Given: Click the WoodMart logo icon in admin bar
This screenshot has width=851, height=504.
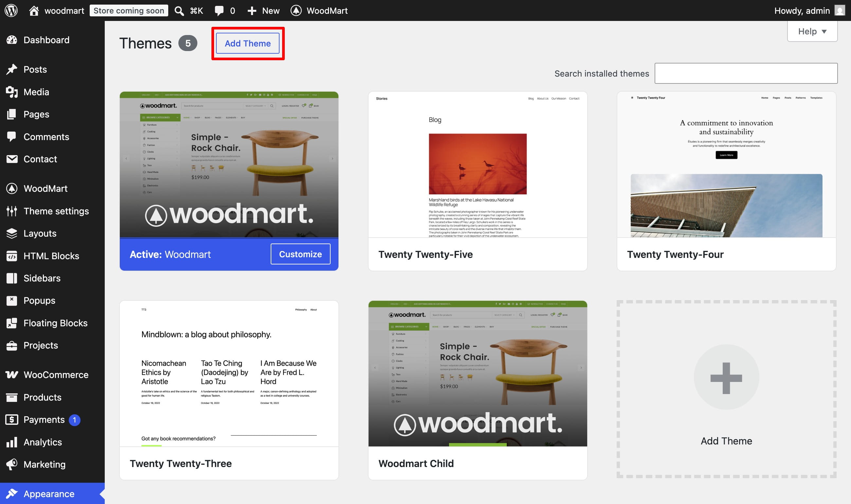Looking at the screenshot, I should pos(296,10).
